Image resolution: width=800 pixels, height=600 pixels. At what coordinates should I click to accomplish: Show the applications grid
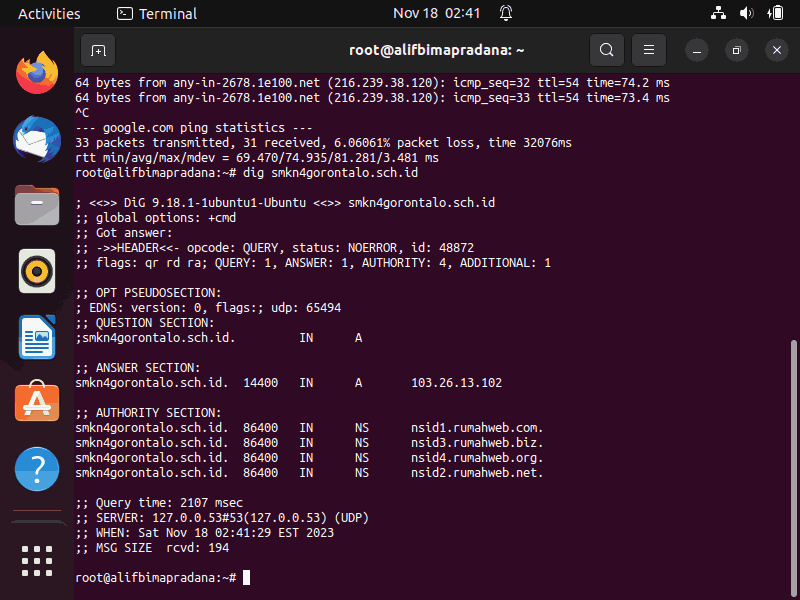pyautogui.click(x=37, y=561)
